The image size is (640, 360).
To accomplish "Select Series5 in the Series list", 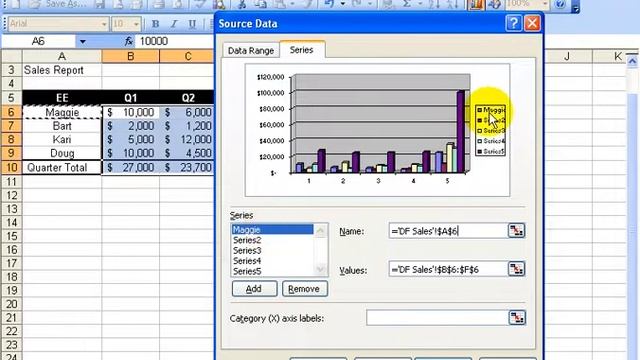I will click(x=272, y=271).
